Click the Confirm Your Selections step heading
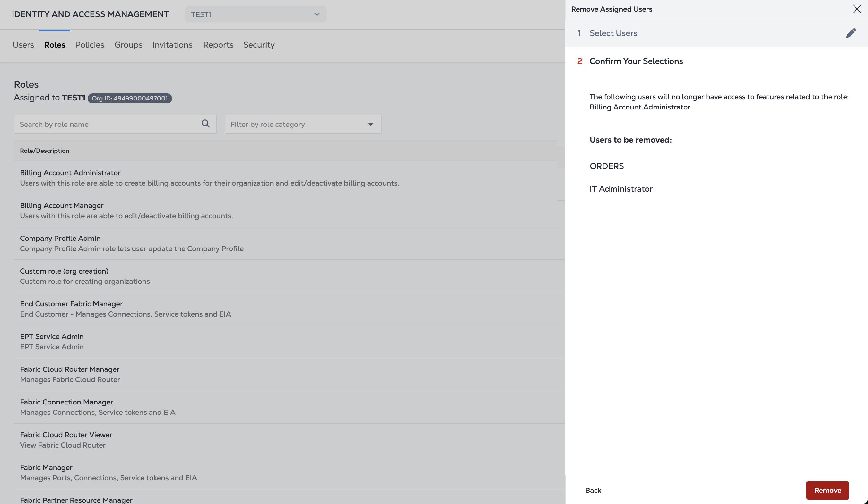Viewport: 868px width, 504px height. tap(636, 61)
